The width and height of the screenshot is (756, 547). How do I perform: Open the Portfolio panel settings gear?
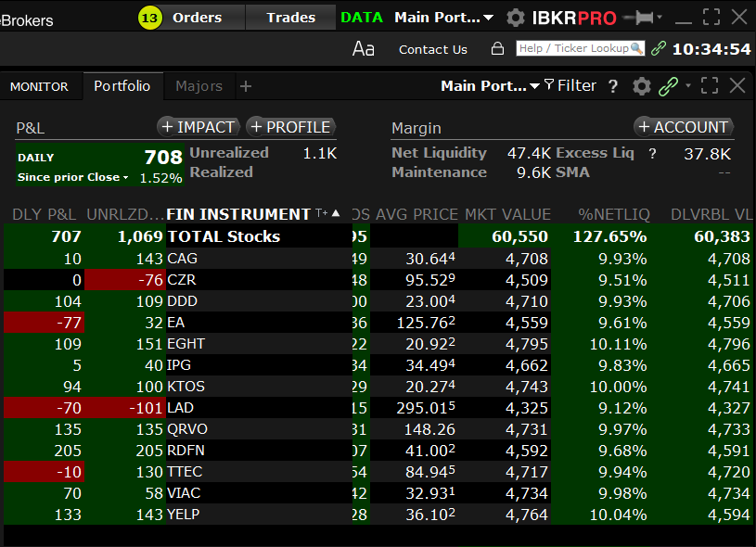(642, 86)
